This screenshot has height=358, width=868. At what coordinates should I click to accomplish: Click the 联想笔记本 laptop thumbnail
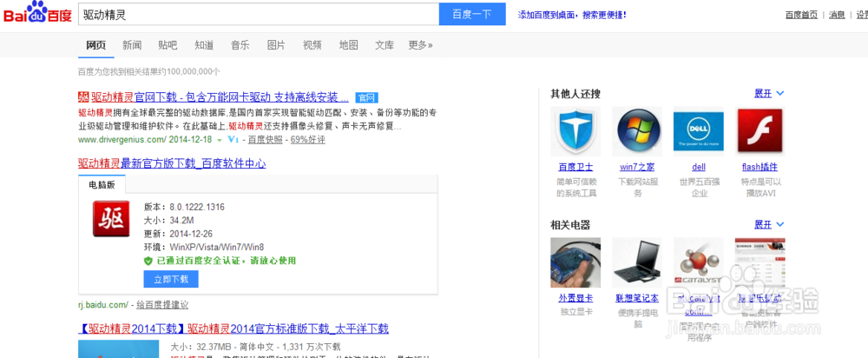pos(636,262)
